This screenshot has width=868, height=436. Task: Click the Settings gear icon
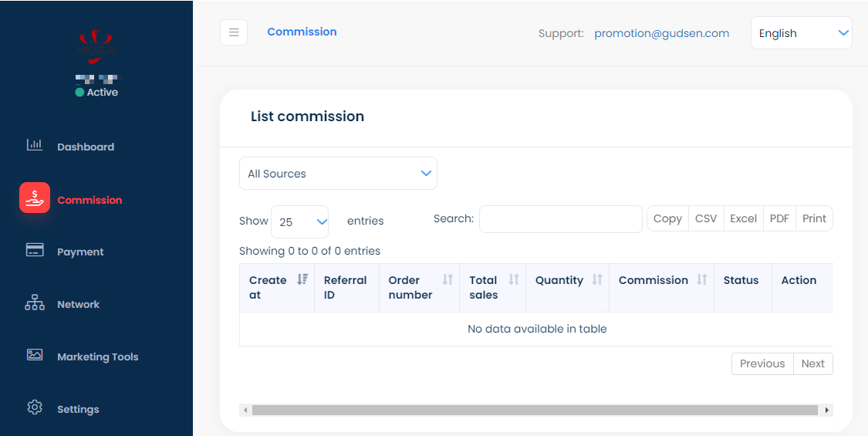pyautogui.click(x=35, y=407)
